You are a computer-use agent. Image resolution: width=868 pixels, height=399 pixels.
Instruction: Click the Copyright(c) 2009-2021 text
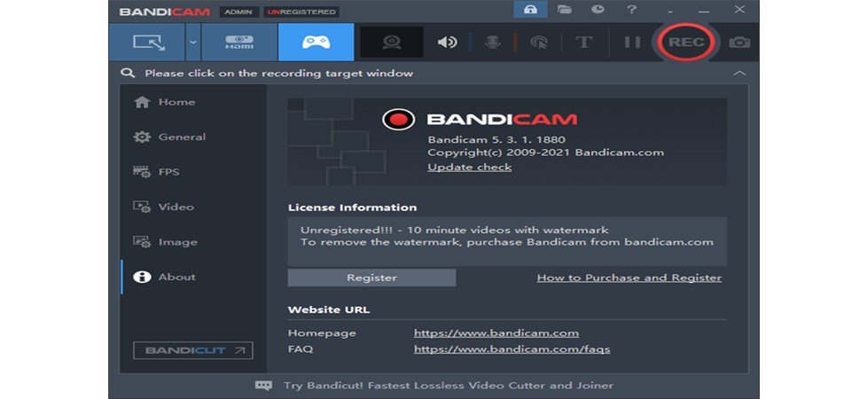pos(545,153)
